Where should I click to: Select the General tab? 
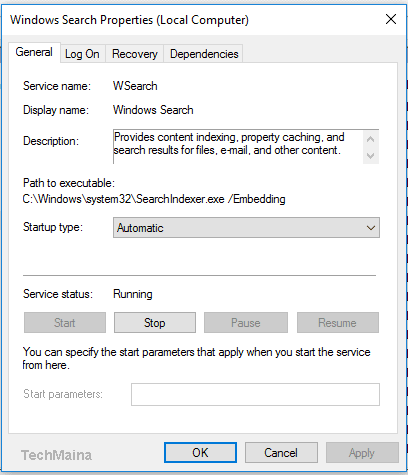[x=34, y=52]
